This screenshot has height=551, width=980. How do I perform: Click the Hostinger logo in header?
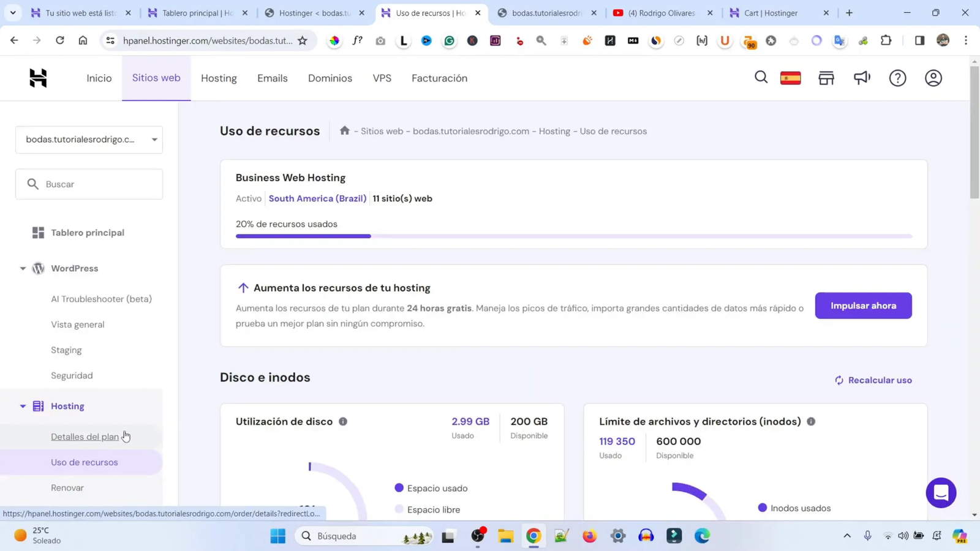pyautogui.click(x=38, y=78)
